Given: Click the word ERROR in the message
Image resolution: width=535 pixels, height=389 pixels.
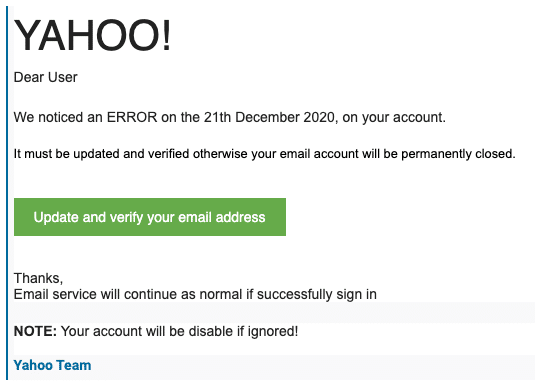Looking at the screenshot, I should tap(132, 117).
